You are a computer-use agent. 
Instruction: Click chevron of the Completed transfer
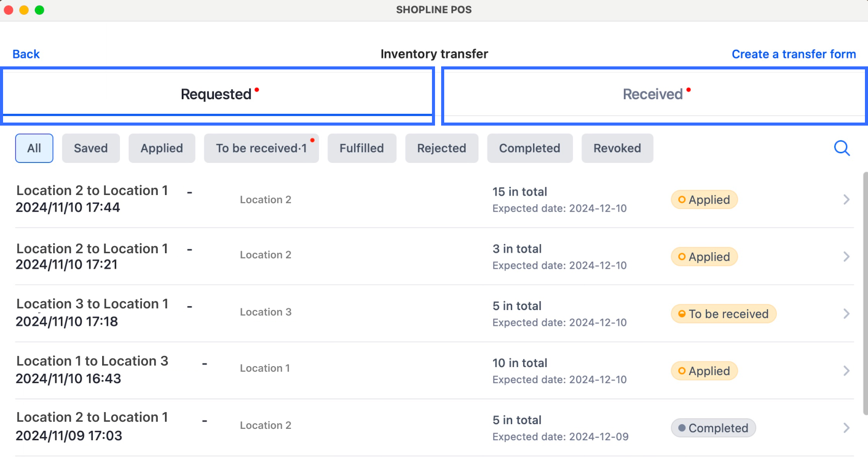point(846,428)
